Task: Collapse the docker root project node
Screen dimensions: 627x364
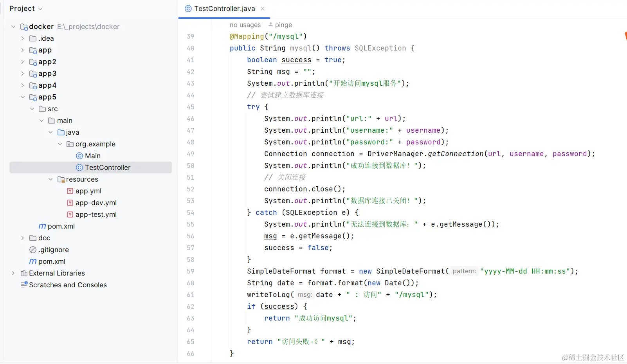Action: tap(13, 27)
